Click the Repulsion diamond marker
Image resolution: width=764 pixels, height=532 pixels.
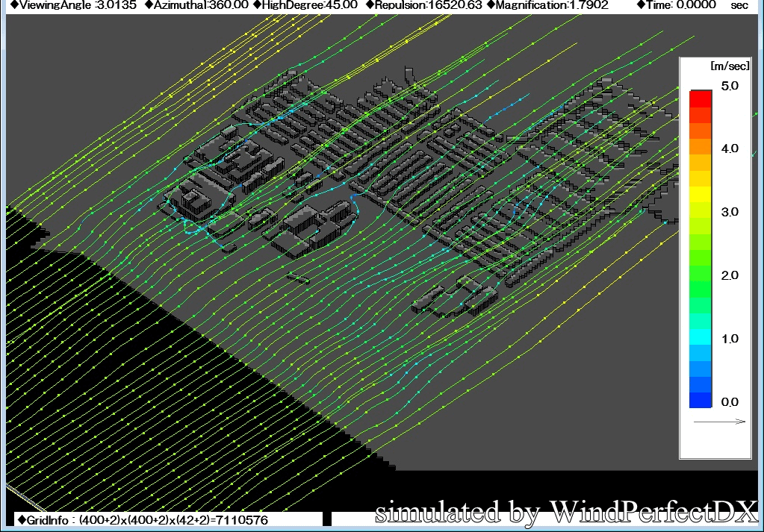(x=370, y=5)
